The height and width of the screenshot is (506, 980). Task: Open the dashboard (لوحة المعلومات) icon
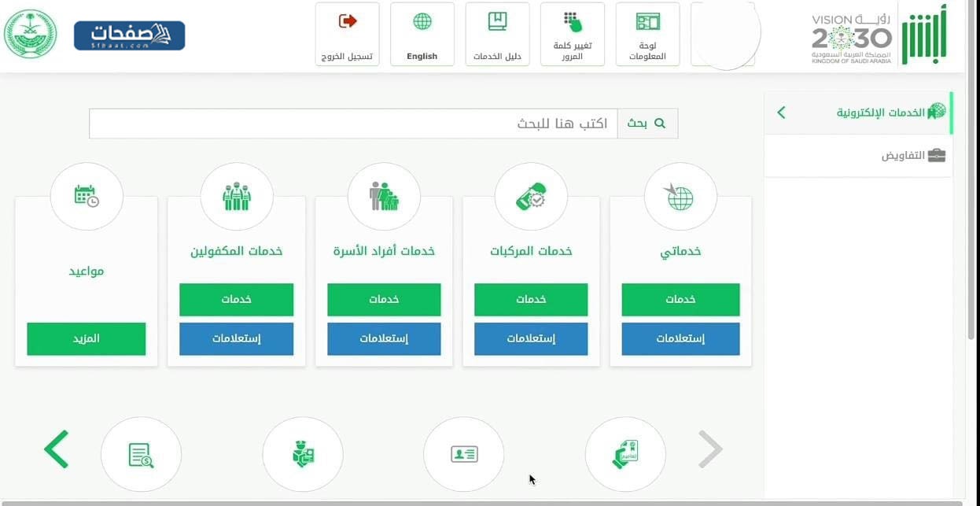click(647, 22)
